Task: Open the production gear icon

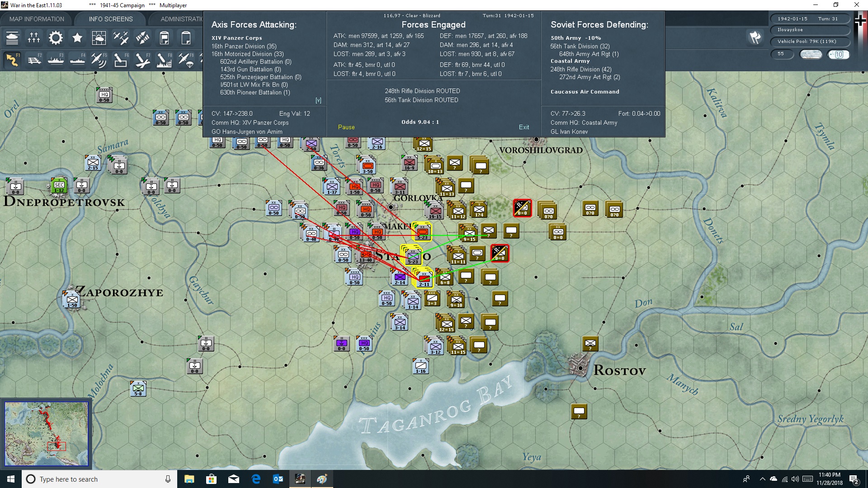Action: click(56, 38)
